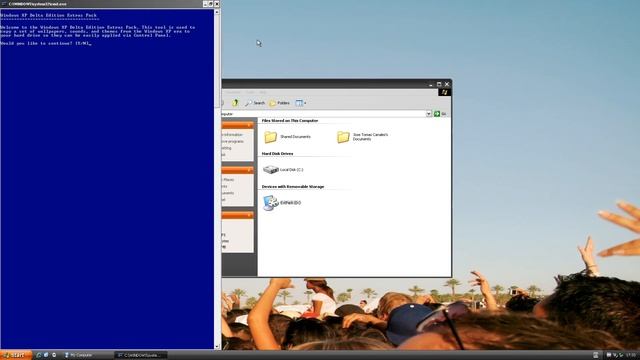
Task: Open the Views dropdown arrow
Action: pos(305,103)
